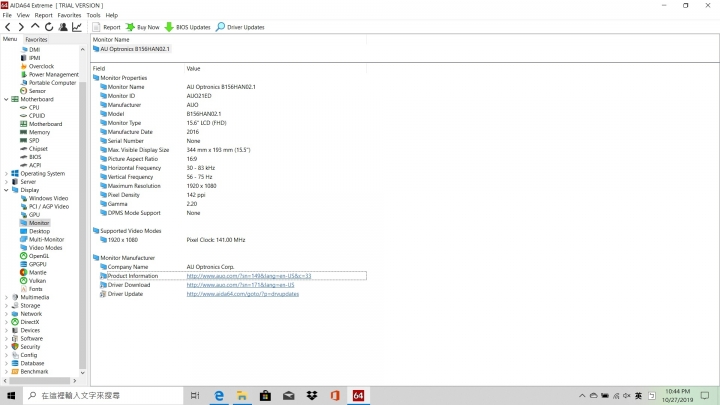This screenshot has height=405, width=720.
Task: Click the AIDA64 taskbar icon
Action: 358,395
